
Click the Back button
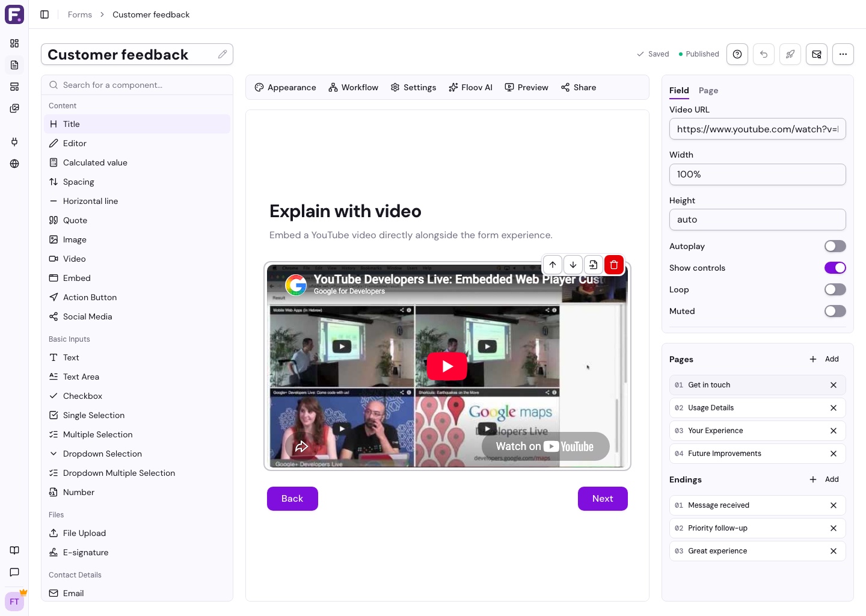click(292, 499)
